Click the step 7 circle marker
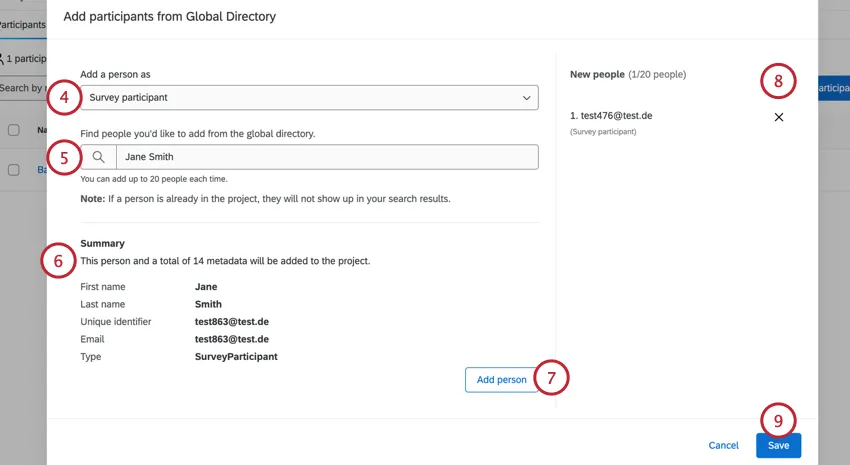 551,378
